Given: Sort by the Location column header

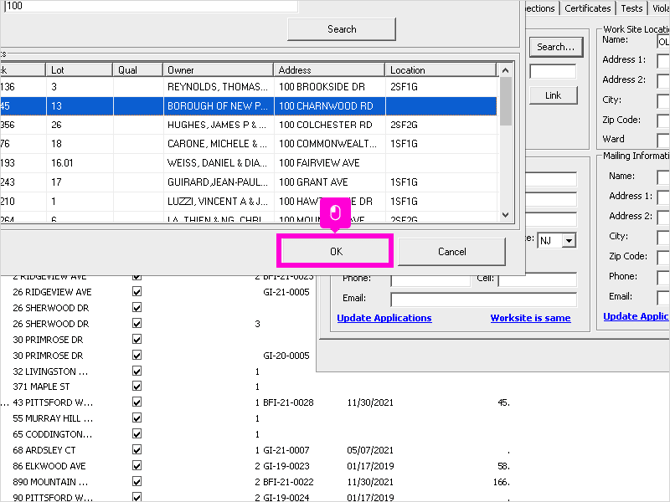Looking at the screenshot, I should click(x=441, y=70).
